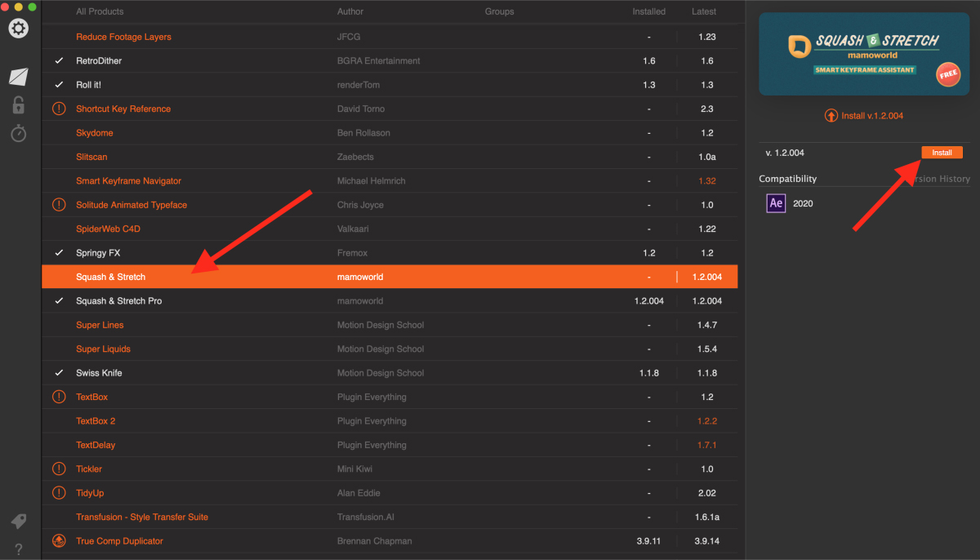Click latest version 3.9.14 value

(706, 540)
